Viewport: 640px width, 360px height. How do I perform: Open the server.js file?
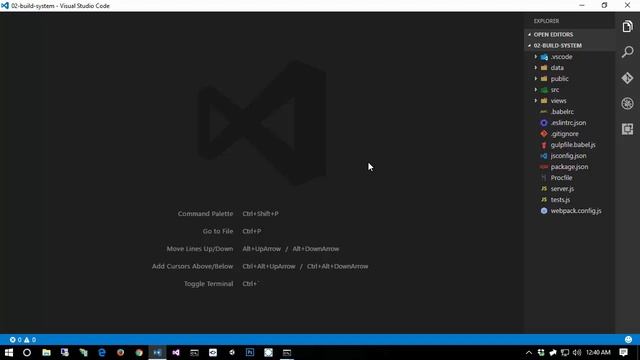562,189
